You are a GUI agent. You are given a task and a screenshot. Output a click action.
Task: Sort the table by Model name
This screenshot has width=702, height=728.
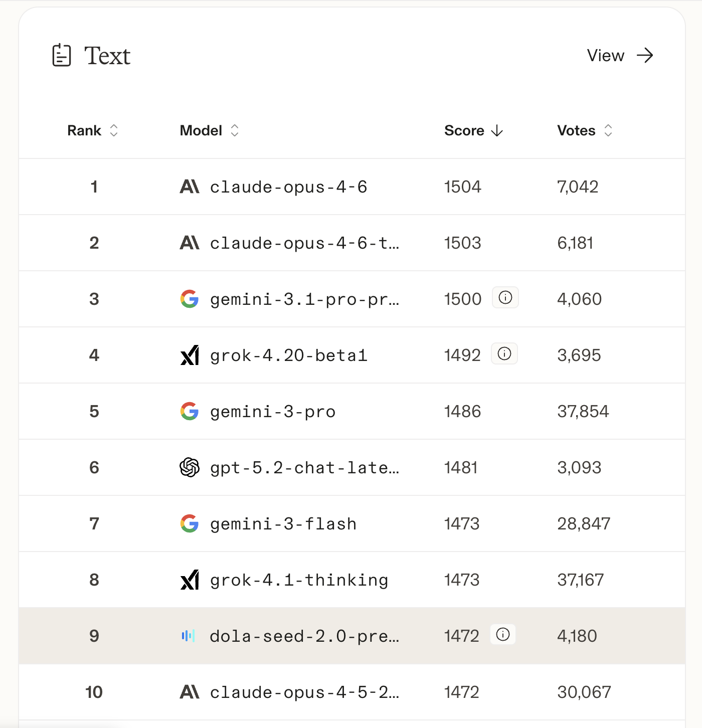(234, 131)
